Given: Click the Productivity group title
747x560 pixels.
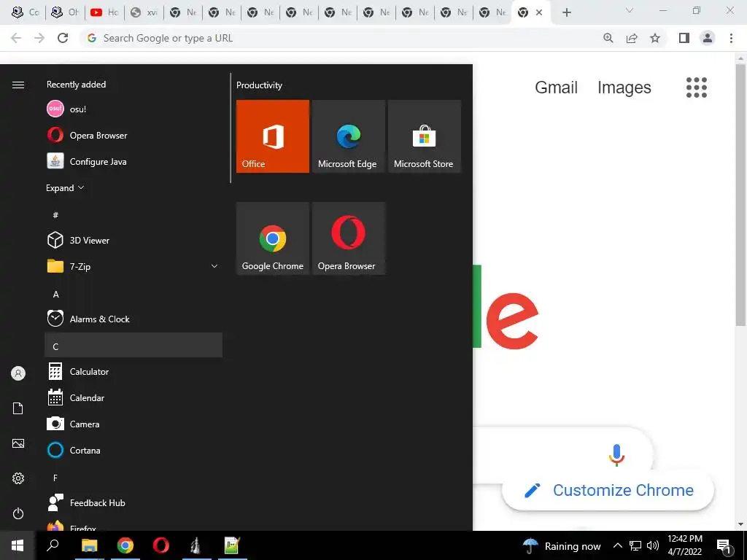Looking at the screenshot, I should tap(259, 85).
